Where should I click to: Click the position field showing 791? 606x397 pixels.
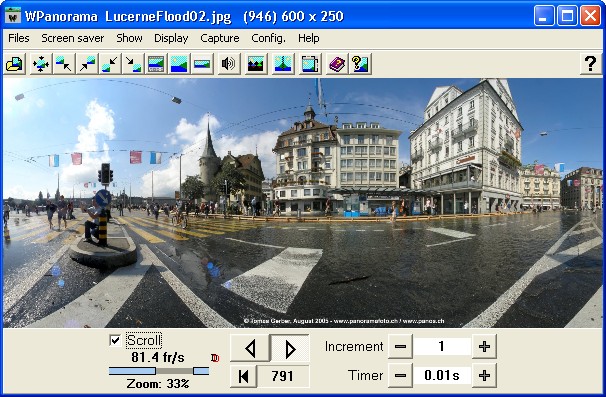coord(283,376)
